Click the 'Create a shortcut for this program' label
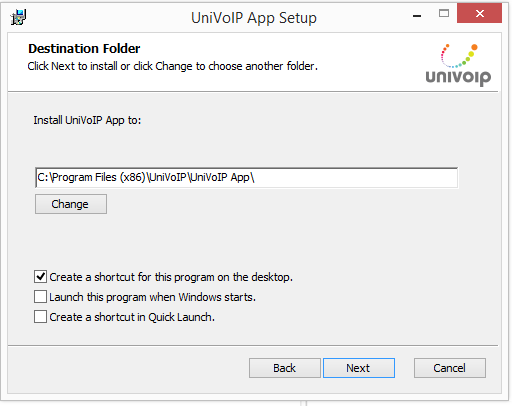 point(171,277)
